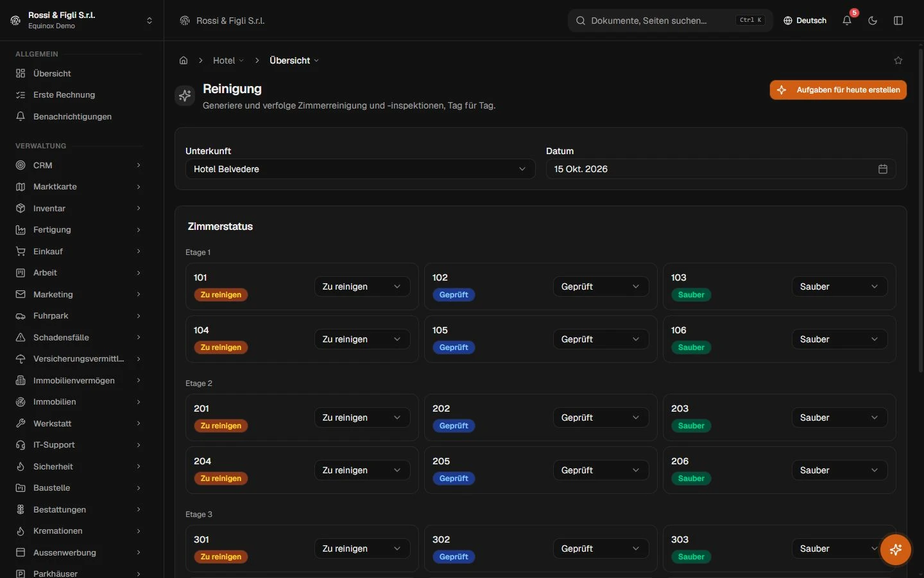Viewport: 924px width, 578px height.
Task: Open the Unterkunft Hotel Belvedere dropdown
Action: click(360, 169)
